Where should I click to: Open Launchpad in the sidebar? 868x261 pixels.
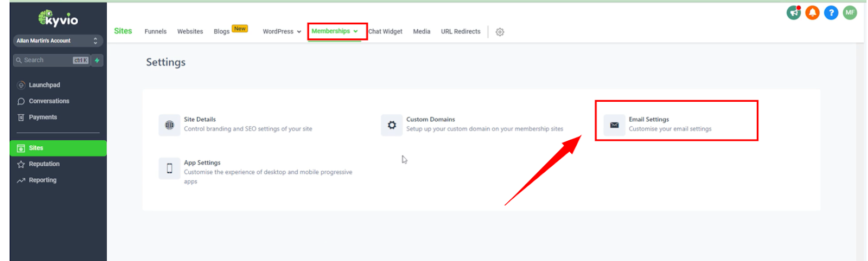pos(44,85)
